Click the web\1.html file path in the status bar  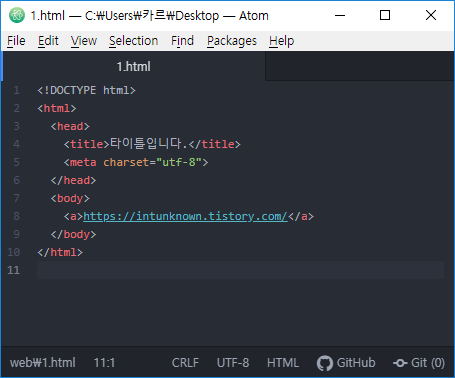(43, 363)
